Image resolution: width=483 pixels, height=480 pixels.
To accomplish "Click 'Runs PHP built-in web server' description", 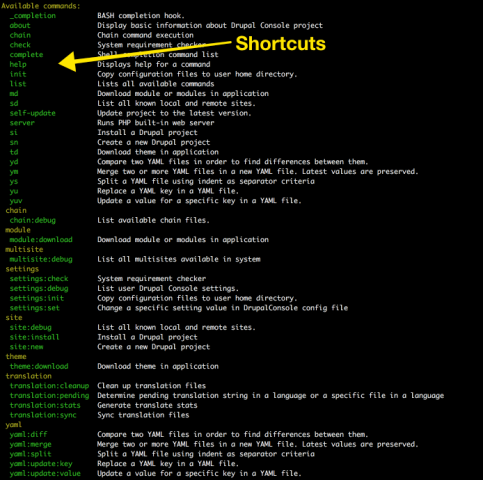I will (x=156, y=123).
